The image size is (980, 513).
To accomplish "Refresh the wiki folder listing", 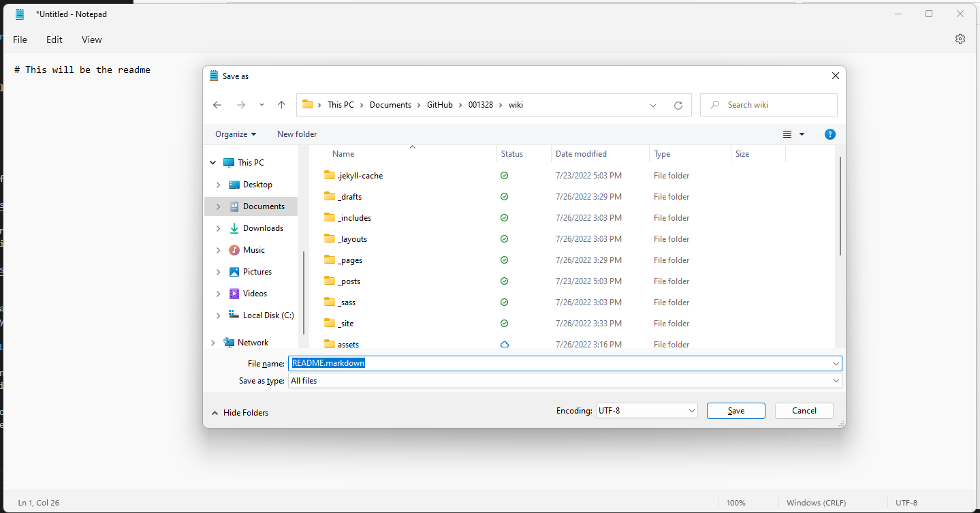I will tap(678, 106).
